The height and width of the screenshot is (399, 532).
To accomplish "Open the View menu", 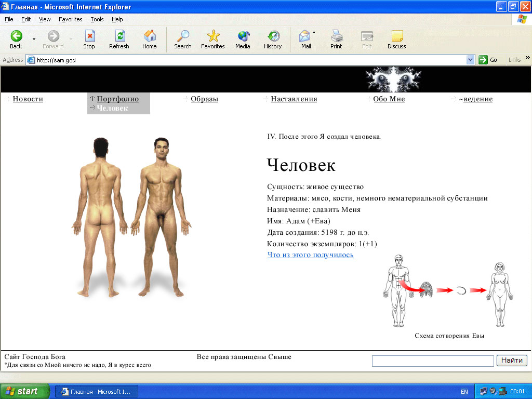I will [45, 19].
